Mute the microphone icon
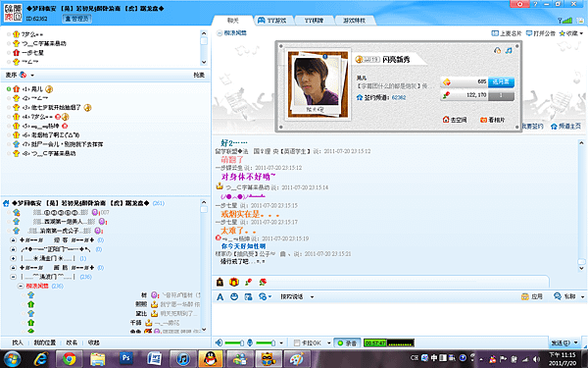The width and height of the screenshot is (588, 368). pos(250,342)
